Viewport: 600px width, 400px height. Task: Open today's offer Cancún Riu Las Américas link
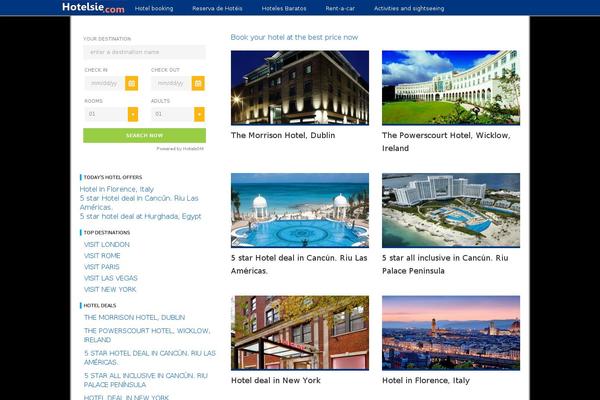click(x=139, y=202)
